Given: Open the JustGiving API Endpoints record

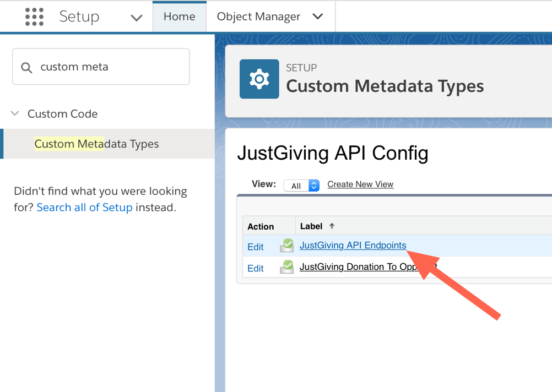Looking at the screenshot, I should tap(353, 245).
